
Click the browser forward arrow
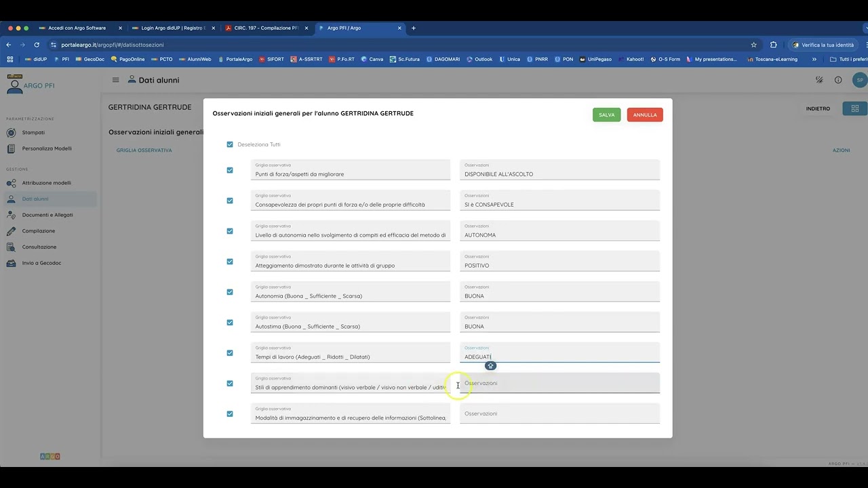click(x=22, y=45)
